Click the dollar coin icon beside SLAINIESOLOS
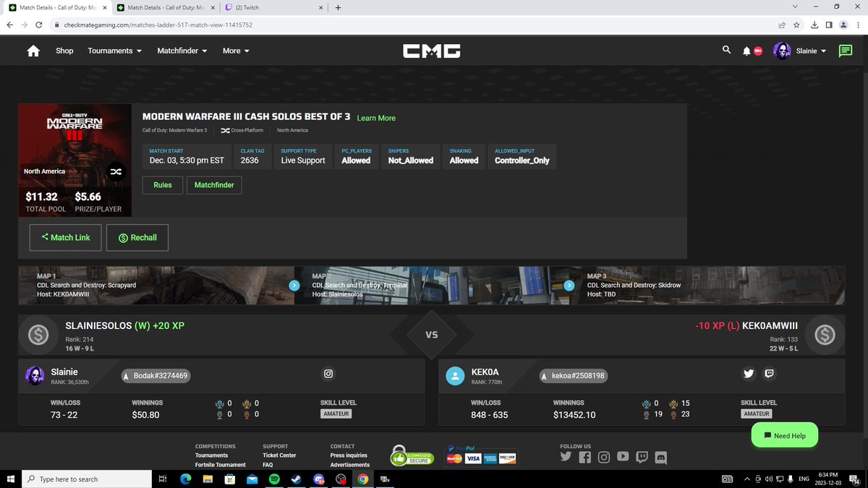 click(x=38, y=335)
